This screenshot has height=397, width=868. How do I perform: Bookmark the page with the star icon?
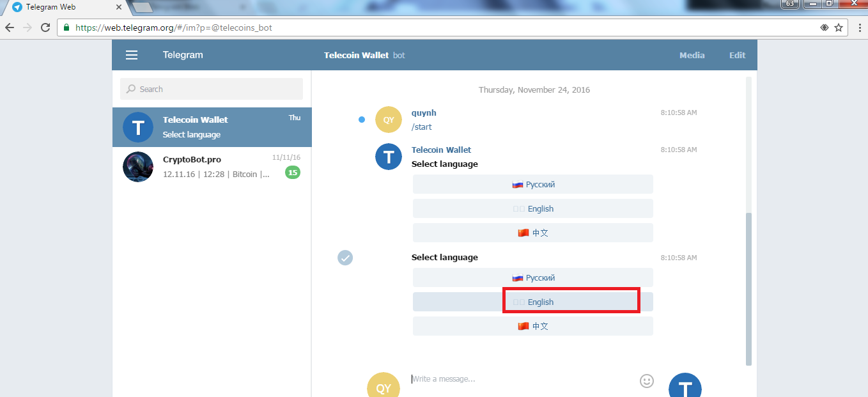pyautogui.click(x=839, y=27)
